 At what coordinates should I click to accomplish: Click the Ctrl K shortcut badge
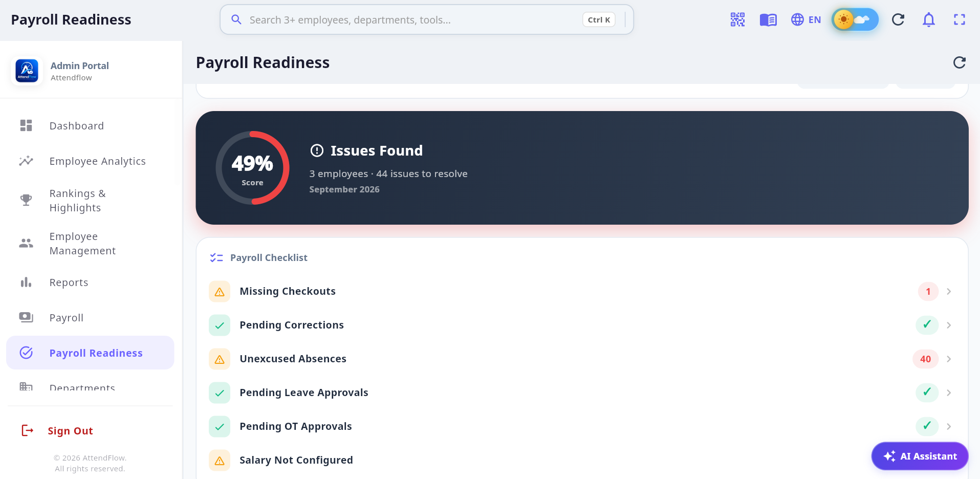[x=599, y=20]
